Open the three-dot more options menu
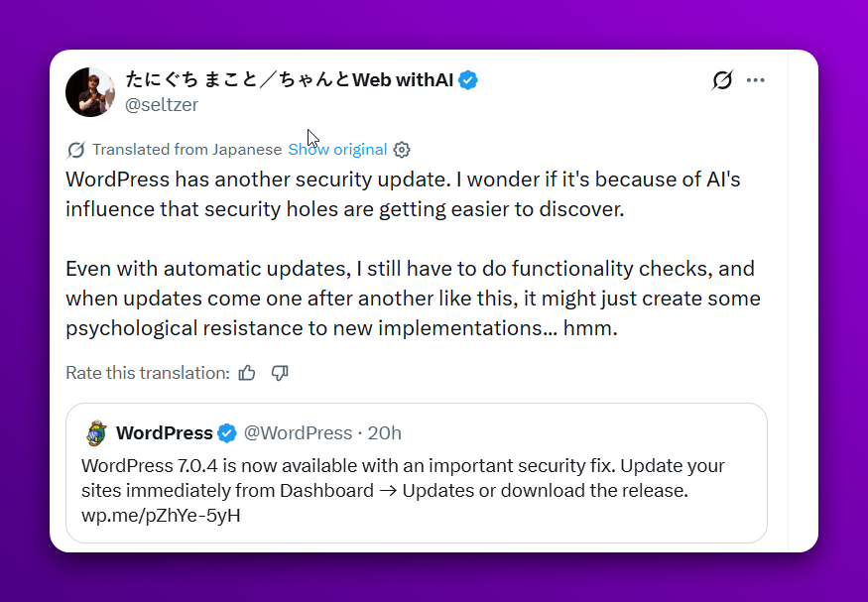Screen dimensions: 868x602 755,80
